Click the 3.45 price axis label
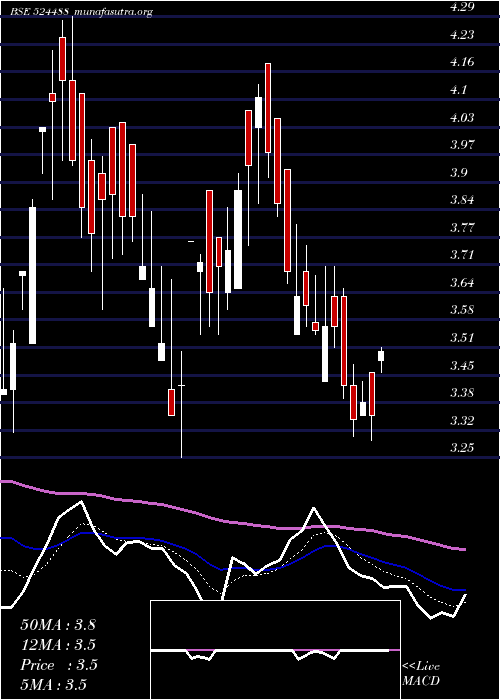Viewport: 500px width, 700px height. coord(463,366)
